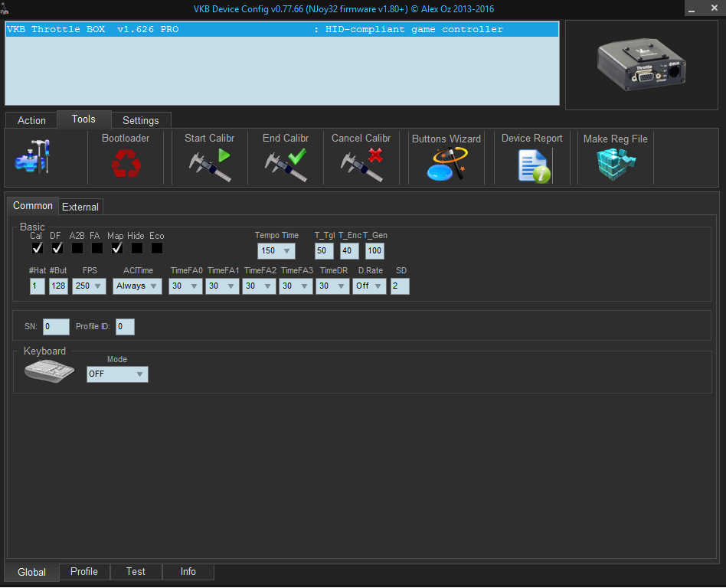726x588 pixels.
Task: Click the tools hammer and wrench icon
Action: [32, 156]
